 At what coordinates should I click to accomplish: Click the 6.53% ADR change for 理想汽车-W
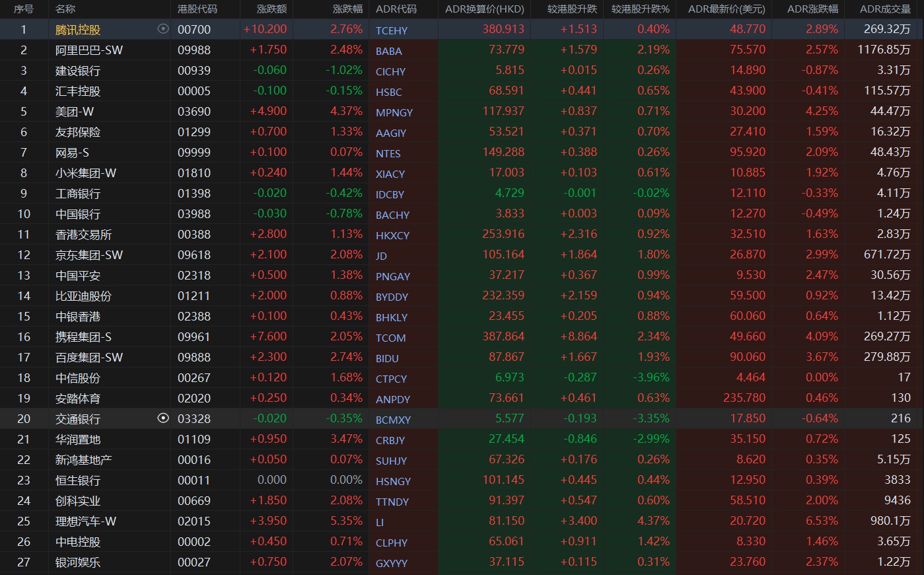pyautogui.click(x=822, y=521)
